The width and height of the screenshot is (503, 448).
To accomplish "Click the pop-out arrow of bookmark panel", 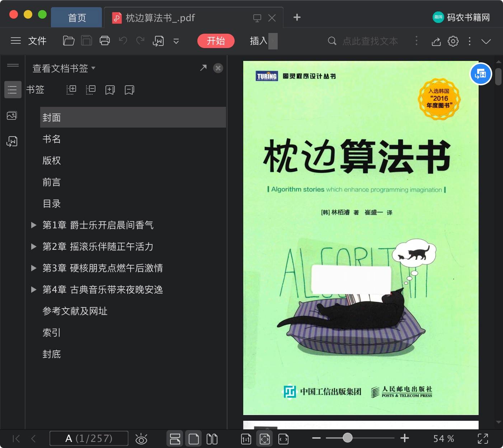I will pyautogui.click(x=203, y=68).
